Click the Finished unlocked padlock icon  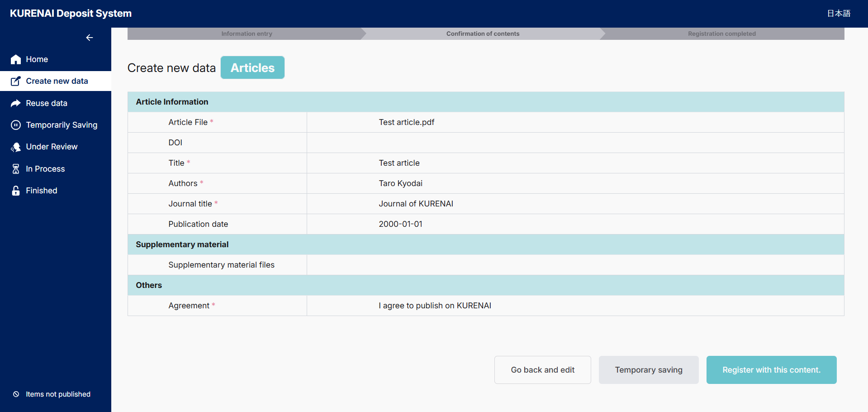tap(16, 191)
